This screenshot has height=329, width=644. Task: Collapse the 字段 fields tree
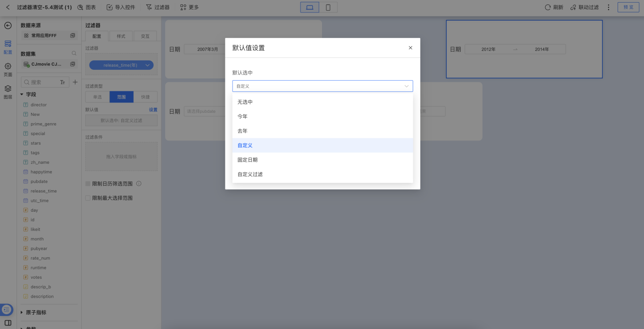pos(22,94)
